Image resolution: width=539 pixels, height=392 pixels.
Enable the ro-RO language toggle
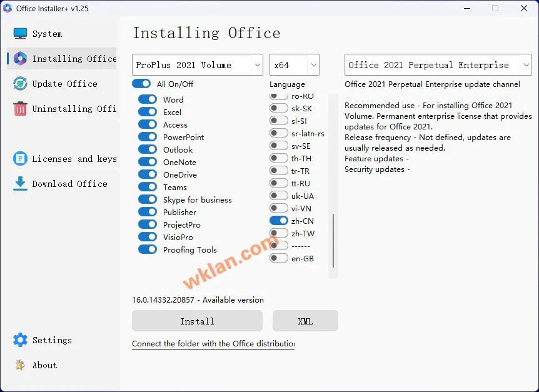[x=279, y=96]
